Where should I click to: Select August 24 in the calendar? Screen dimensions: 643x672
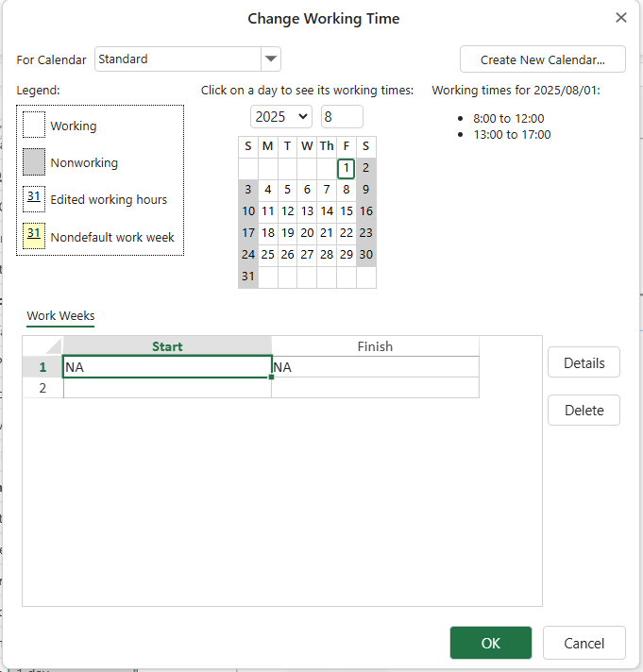[248, 255]
